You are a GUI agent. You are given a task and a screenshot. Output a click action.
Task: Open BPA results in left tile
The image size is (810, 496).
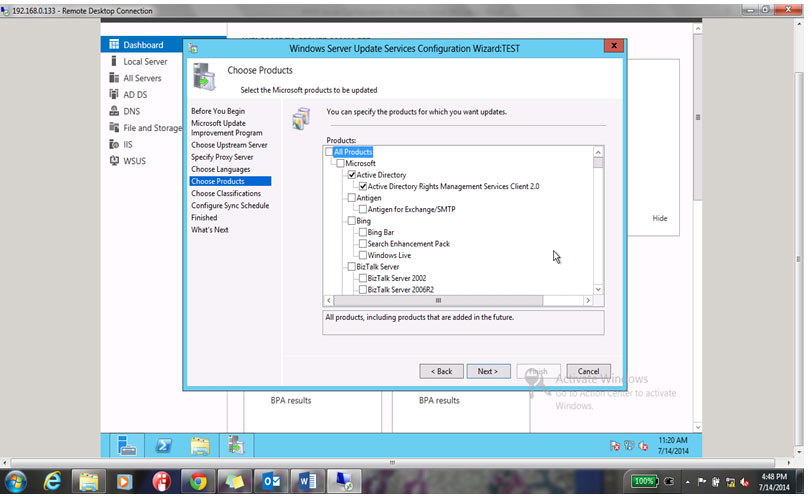291,400
